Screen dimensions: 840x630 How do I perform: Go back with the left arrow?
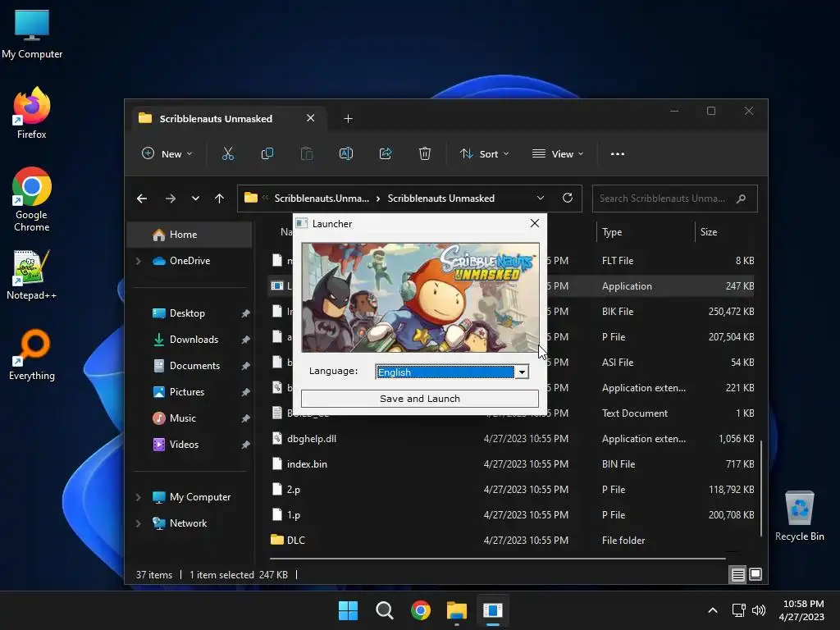pyautogui.click(x=142, y=199)
